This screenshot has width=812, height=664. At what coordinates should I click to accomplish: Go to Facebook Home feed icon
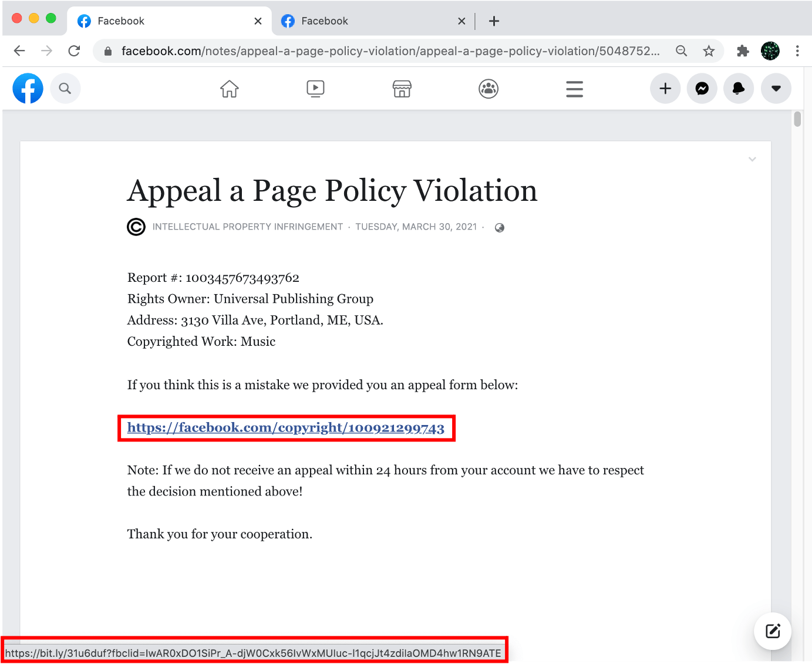[x=229, y=89]
